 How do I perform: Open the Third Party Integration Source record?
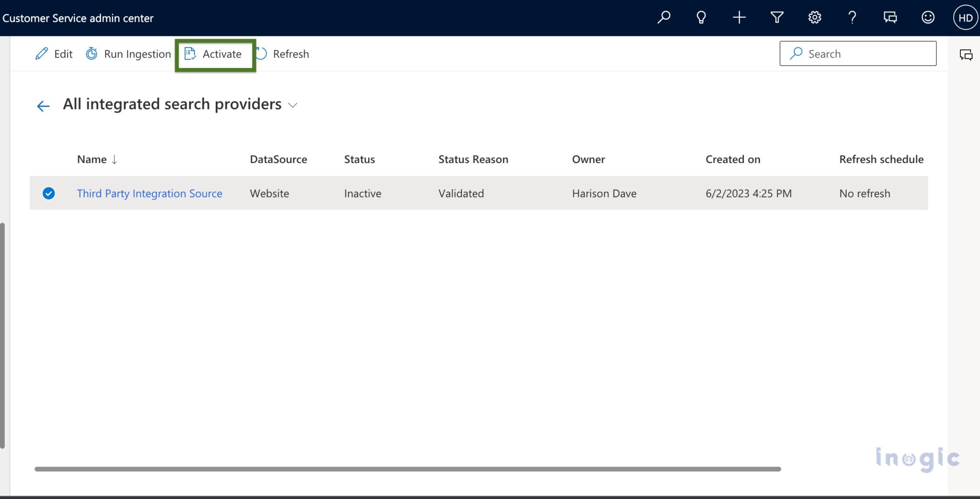pyautogui.click(x=149, y=193)
